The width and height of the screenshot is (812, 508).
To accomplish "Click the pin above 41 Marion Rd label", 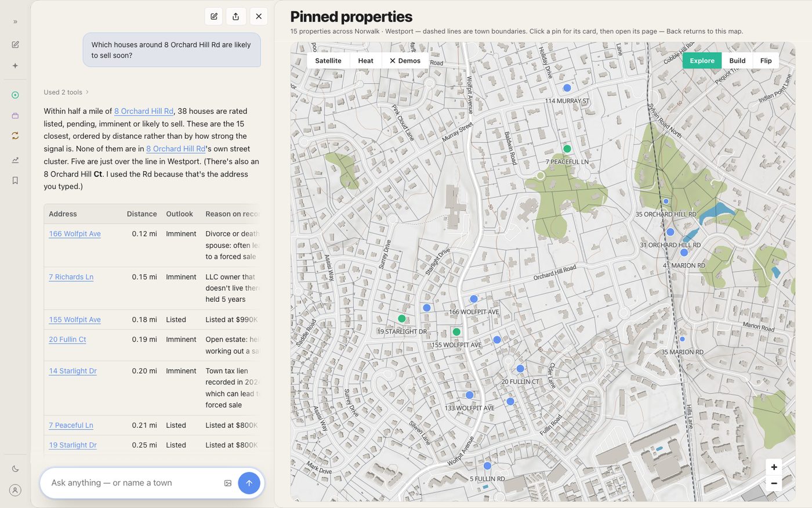I will 684,253.
